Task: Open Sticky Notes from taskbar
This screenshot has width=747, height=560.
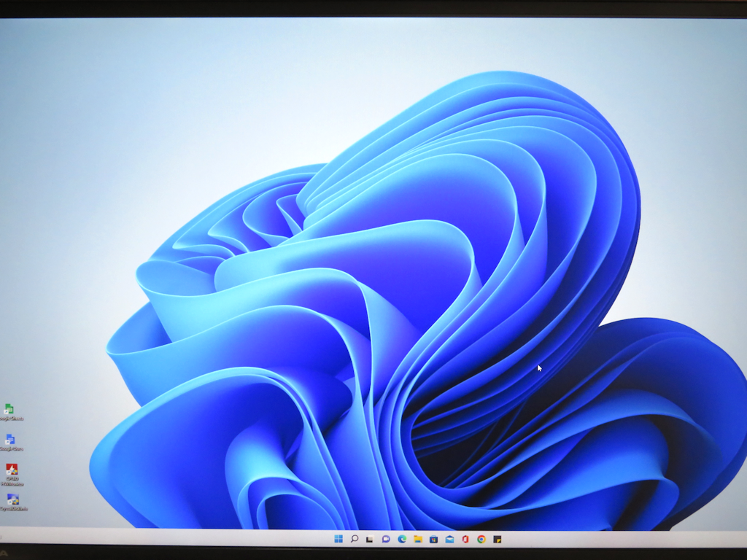Action: (497, 540)
